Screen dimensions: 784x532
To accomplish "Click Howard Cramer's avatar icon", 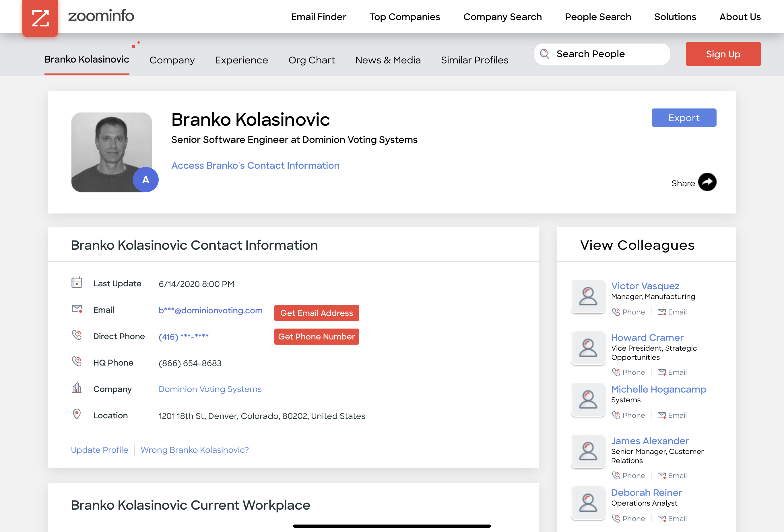I will coord(588,348).
